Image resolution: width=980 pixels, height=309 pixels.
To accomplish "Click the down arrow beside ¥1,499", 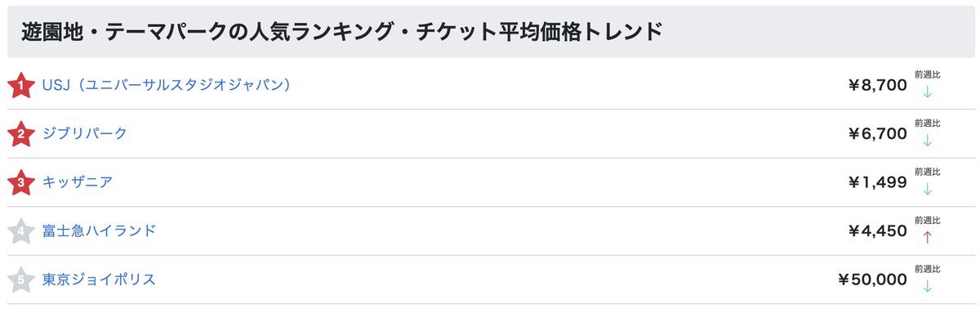I will pyautogui.click(x=927, y=189).
